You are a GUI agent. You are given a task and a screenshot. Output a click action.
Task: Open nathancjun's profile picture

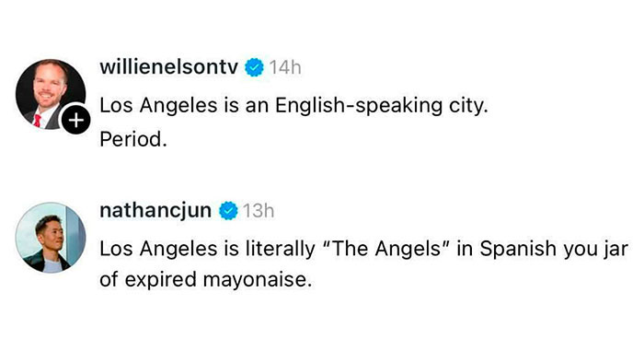pos(51,238)
